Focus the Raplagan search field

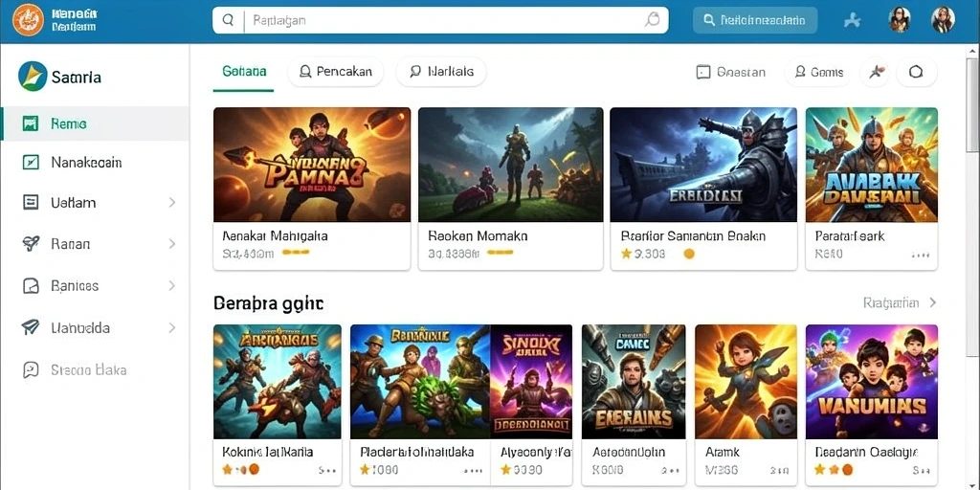click(440, 20)
